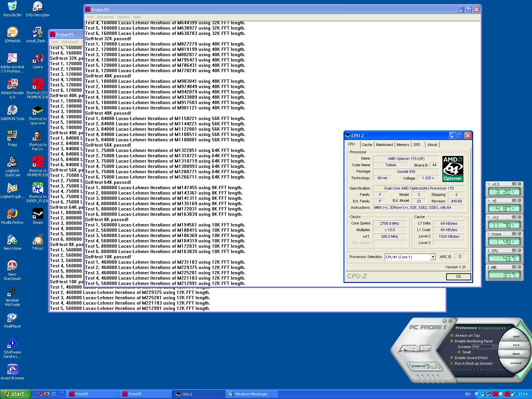Toggle the Small scheme checkbox
The width and height of the screenshot is (532, 399).
coord(459,352)
